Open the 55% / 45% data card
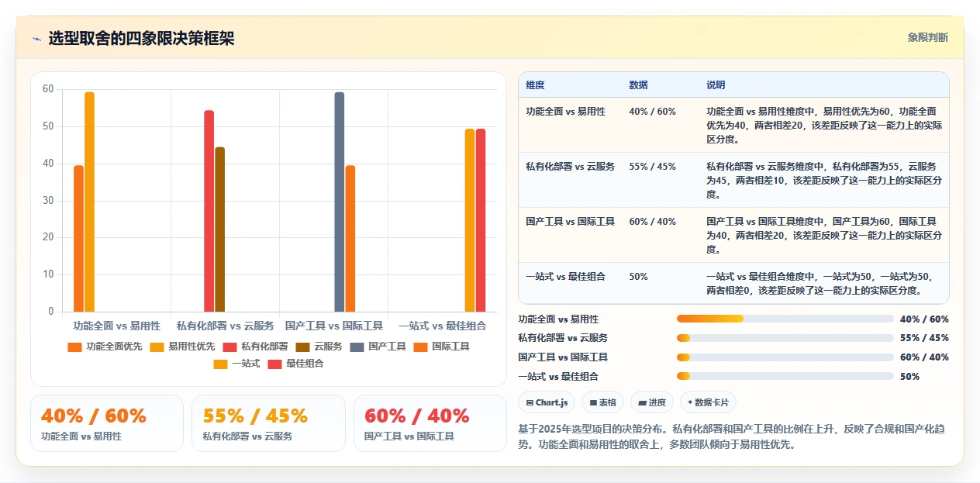Screen dimensions: 980x483 268,423
